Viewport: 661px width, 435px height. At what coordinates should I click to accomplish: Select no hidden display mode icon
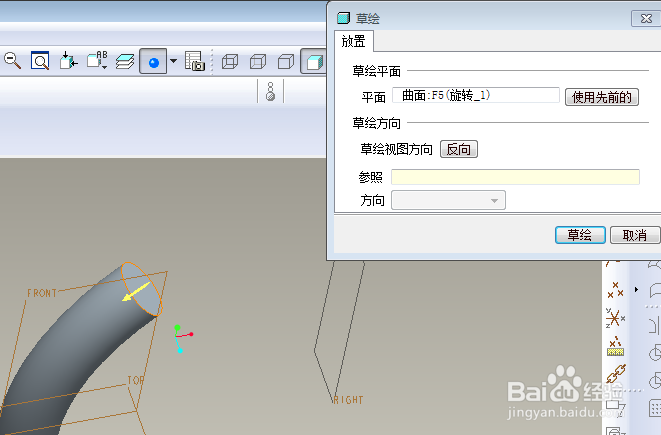(x=286, y=62)
